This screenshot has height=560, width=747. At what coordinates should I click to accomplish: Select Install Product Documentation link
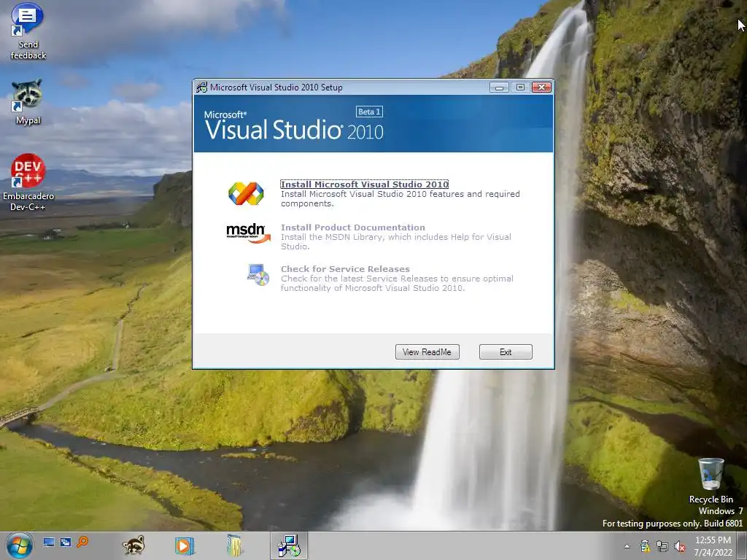pos(352,227)
